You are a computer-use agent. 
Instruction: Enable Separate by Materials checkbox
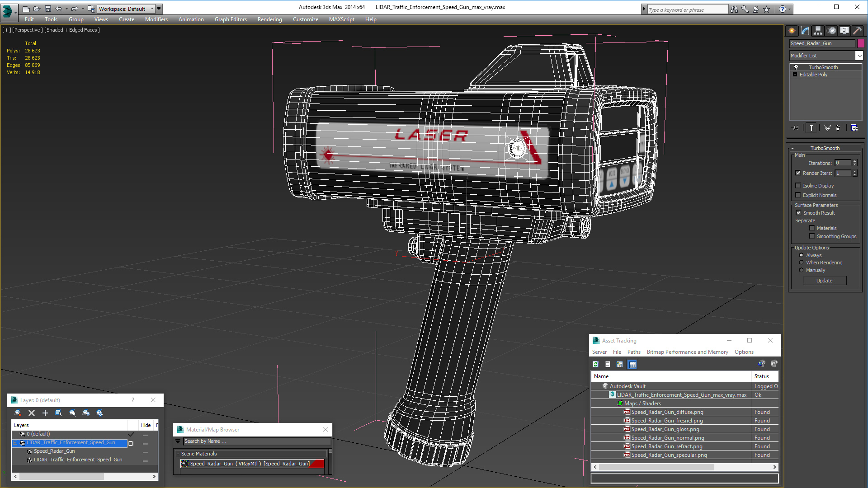coord(812,228)
